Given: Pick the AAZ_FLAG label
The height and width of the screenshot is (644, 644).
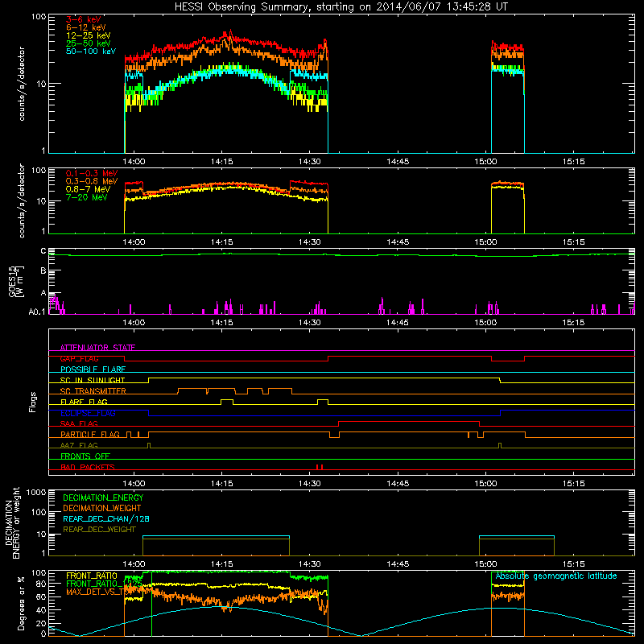Looking at the screenshot, I should (x=79, y=445).
